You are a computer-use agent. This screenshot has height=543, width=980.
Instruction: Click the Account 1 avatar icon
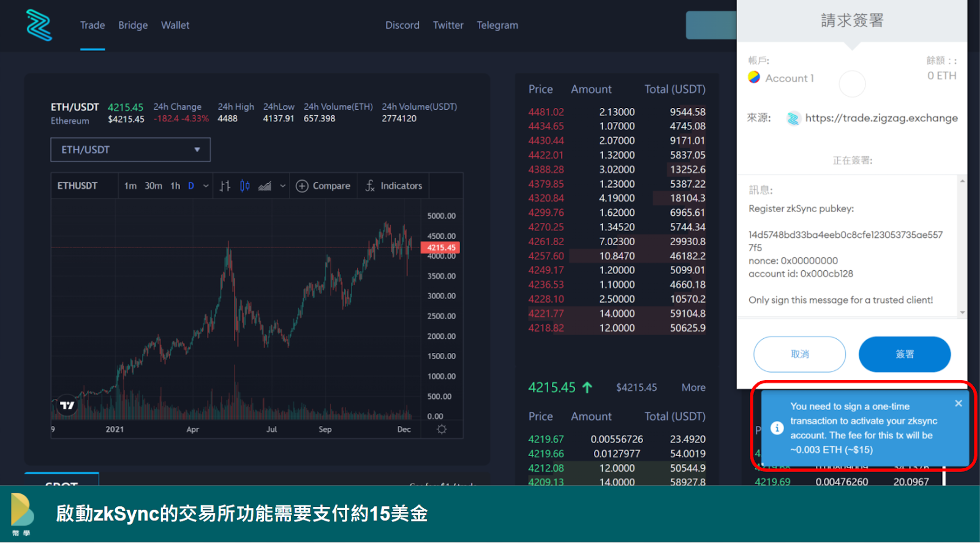[x=754, y=77]
